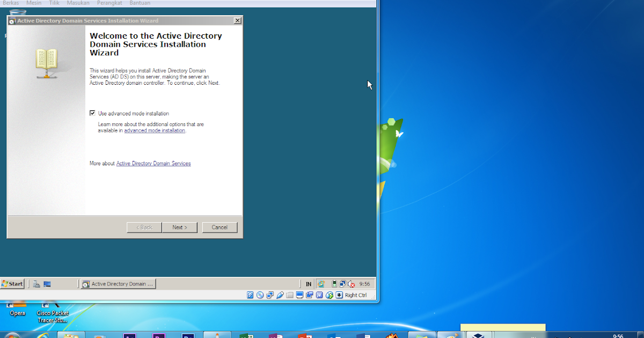This screenshot has height=338, width=644.
Task: Open the shared folders status icon
Action: [289, 295]
